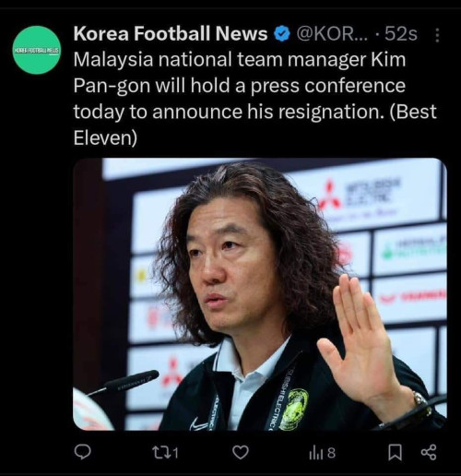The height and width of the screenshot is (476, 461).
Task: Open Korea Football News green avatar
Action: point(37,50)
